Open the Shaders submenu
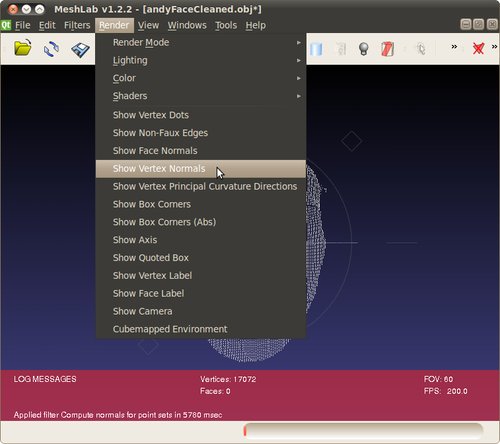Screen dimensions: 500x444 [x=201, y=96]
